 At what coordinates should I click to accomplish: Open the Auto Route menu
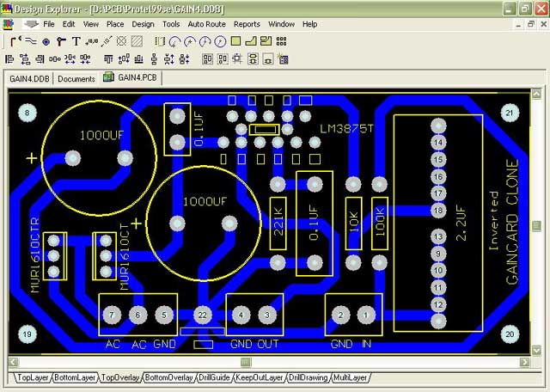click(x=206, y=24)
